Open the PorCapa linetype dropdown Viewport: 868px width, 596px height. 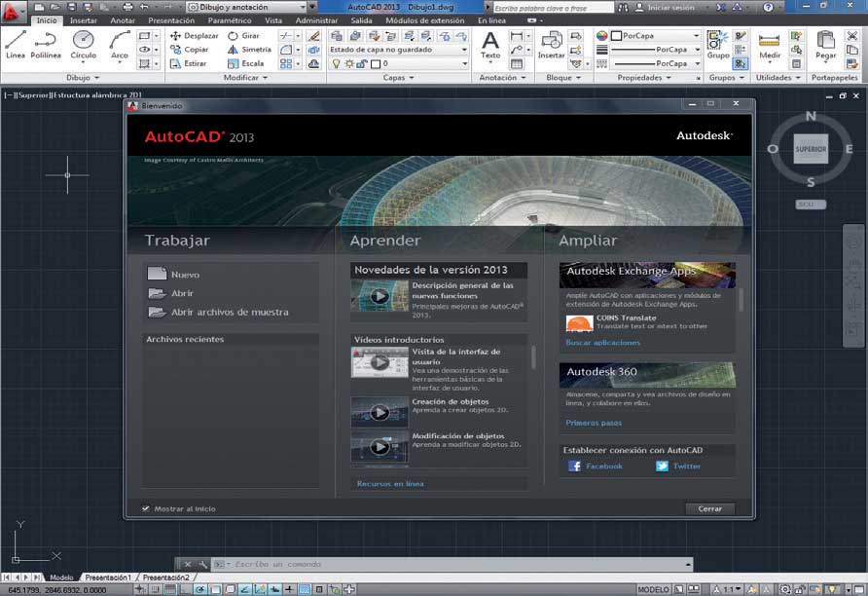(x=657, y=63)
